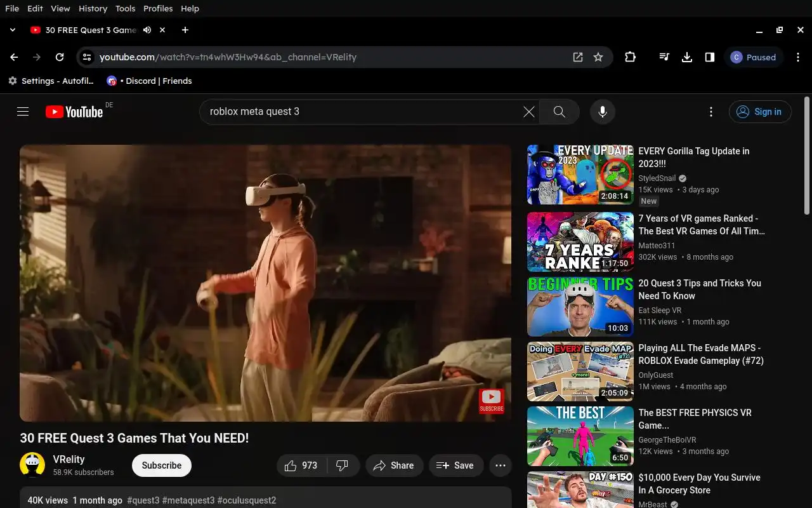Image resolution: width=812 pixels, height=508 pixels.
Task: Open the extensions puzzle icon
Action: 630,57
